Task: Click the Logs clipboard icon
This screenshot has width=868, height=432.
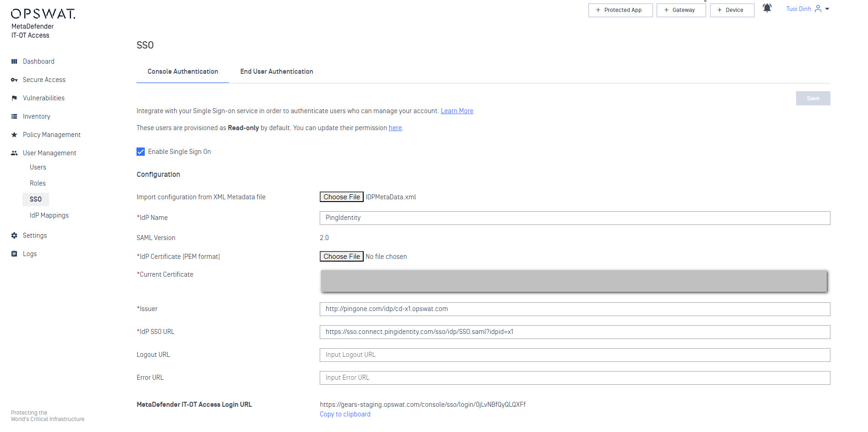Action: (14, 254)
